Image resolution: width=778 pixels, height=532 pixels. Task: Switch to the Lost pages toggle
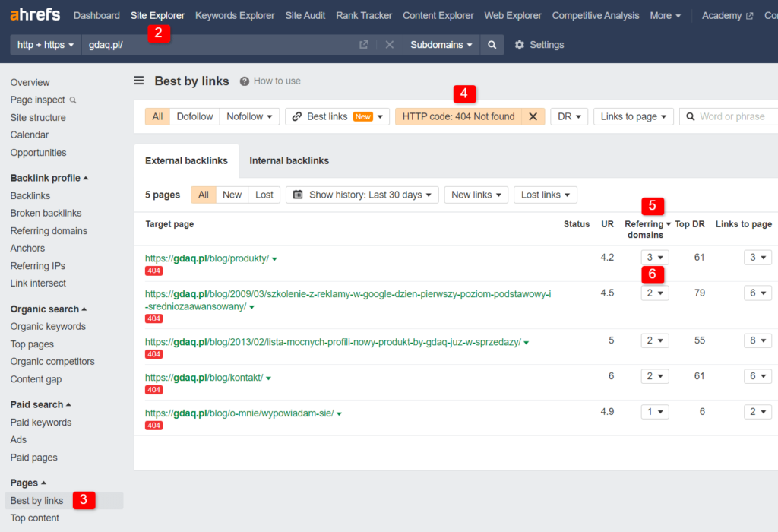tap(264, 195)
